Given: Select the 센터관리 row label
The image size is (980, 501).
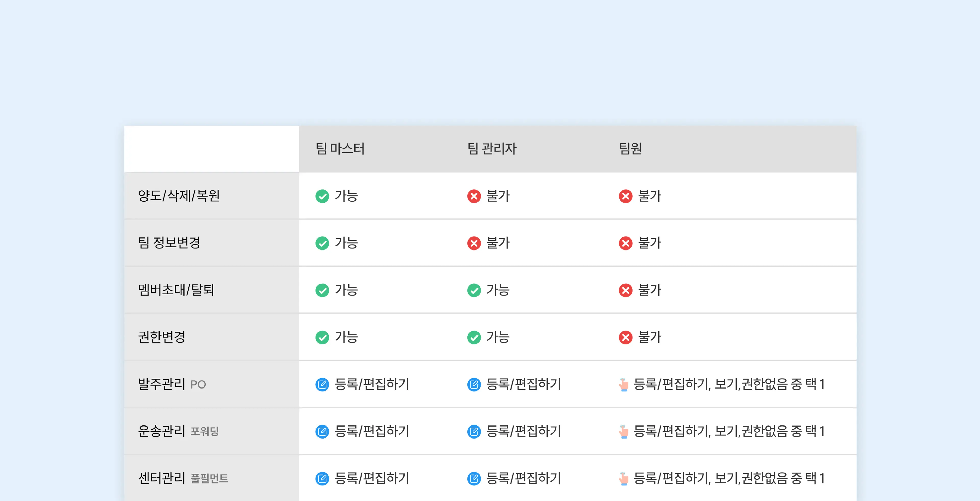Looking at the screenshot, I should pos(161,479).
